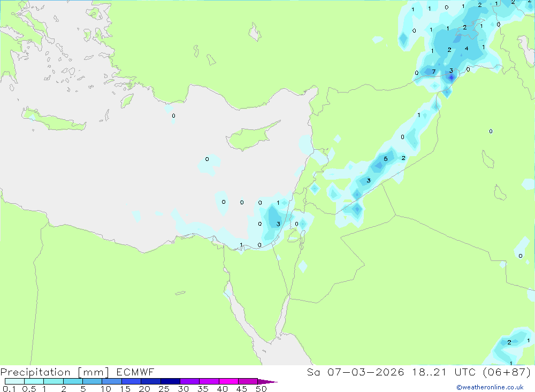
Task: Click the '30' legend scale label
Action: coord(184,389)
